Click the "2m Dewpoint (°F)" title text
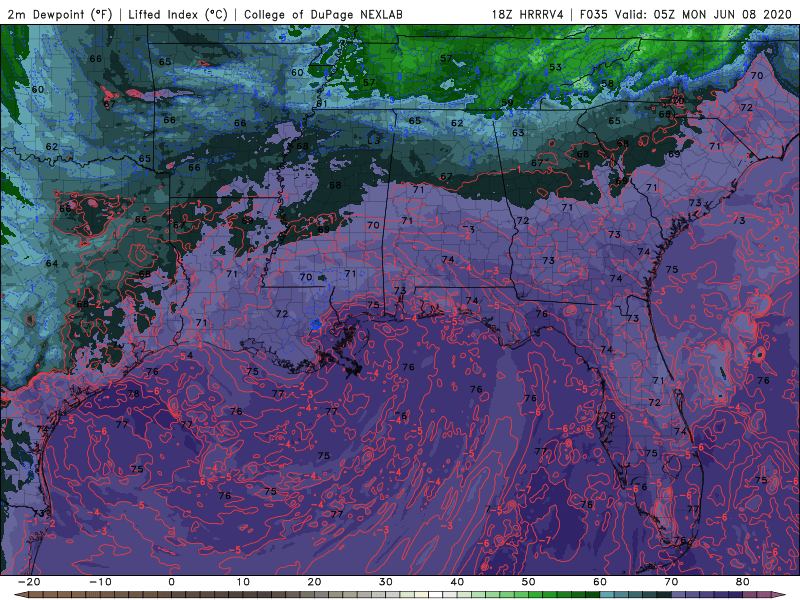Viewport: 800px width, 600px height. pos(60,14)
